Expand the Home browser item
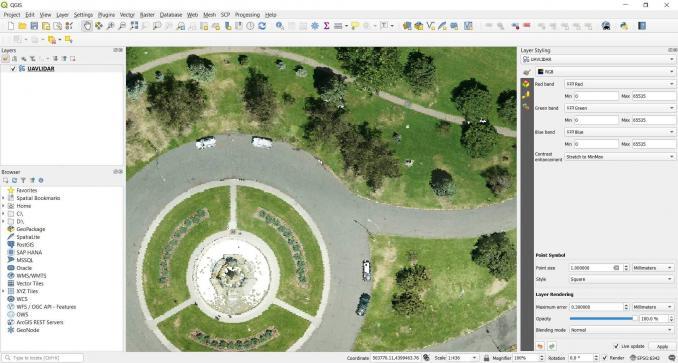Image resolution: width=678 pixels, height=363 pixels. pos(3,206)
